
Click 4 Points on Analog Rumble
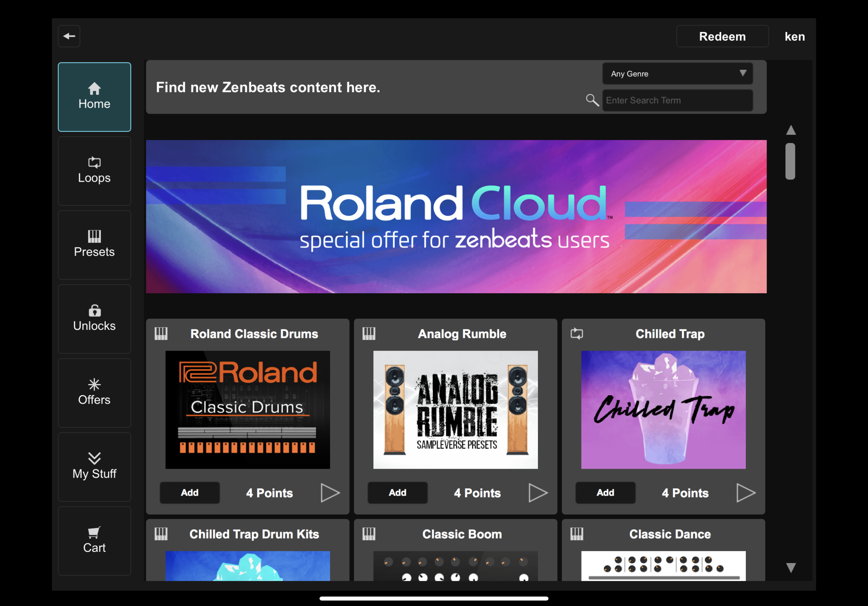coord(478,493)
